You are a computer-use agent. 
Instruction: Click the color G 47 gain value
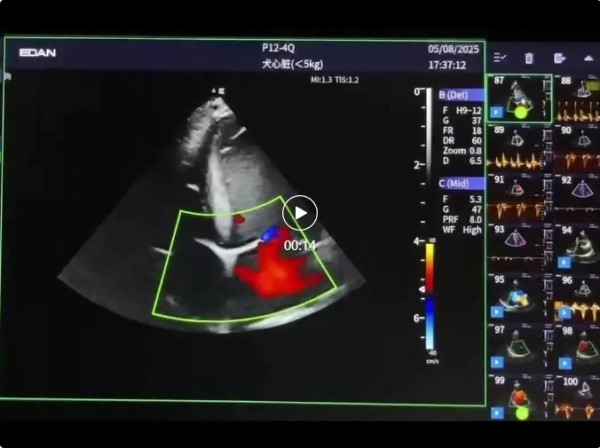(x=462, y=209)
